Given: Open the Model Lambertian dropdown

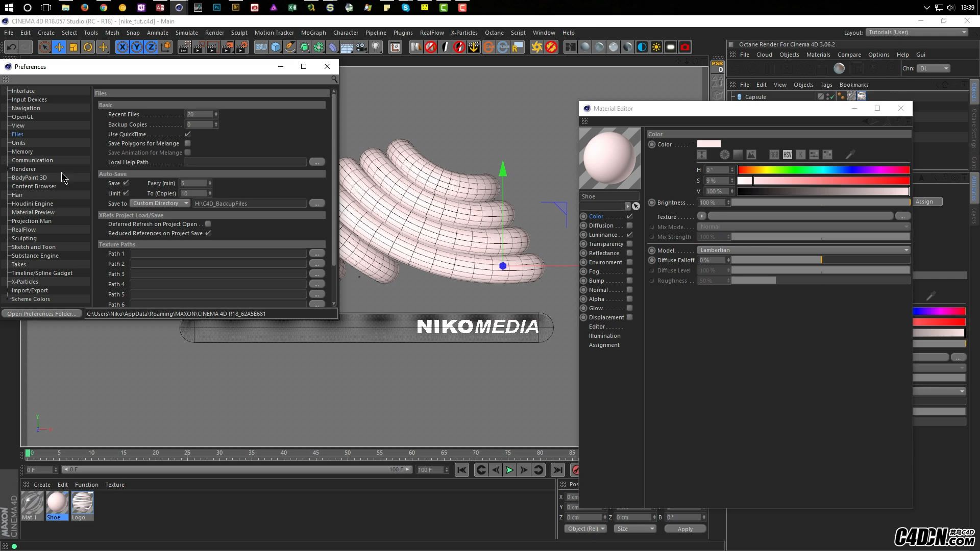Looking at the screenshot, I should click(804, 250).
